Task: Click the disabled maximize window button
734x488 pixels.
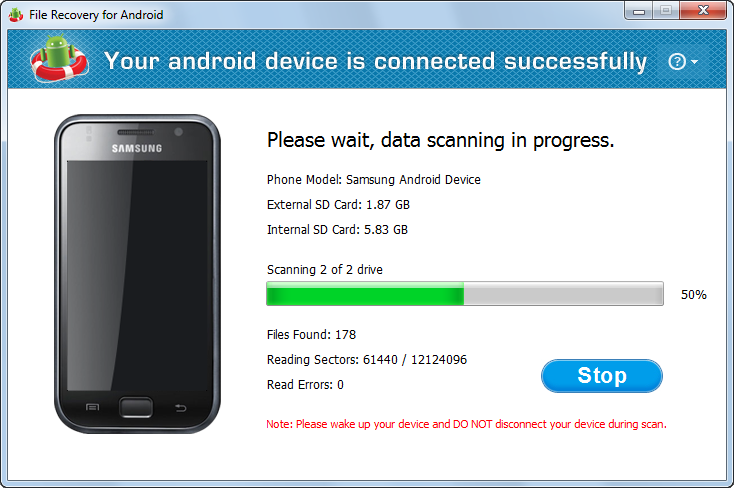Action: coord(666,10)
